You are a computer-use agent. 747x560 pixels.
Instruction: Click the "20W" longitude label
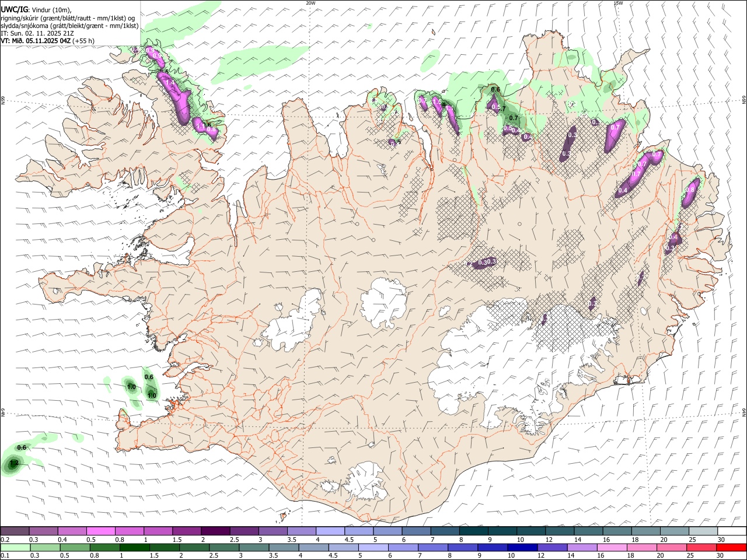pos(310,3)
